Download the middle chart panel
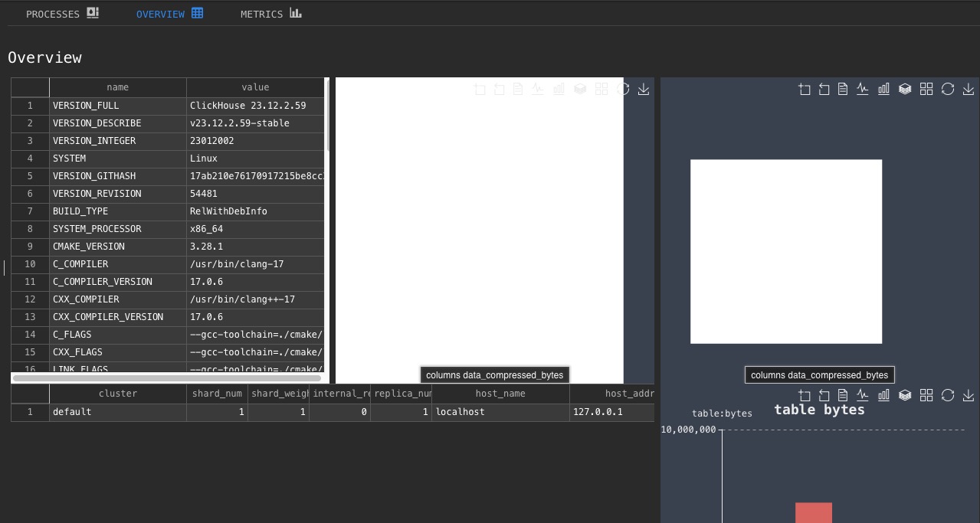The height and width of the screenshot is (523, 980). (644, 89)
